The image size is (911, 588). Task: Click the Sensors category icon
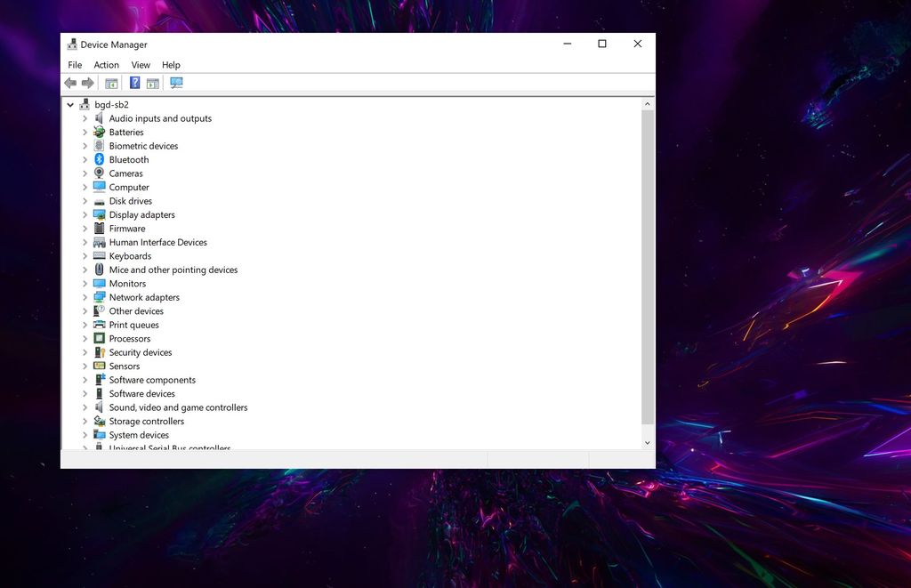(x=100, y=366)
